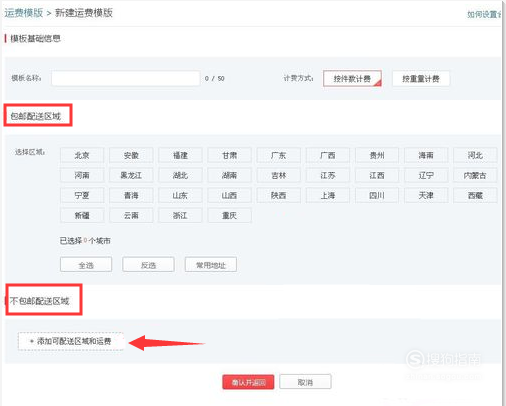The image size is (506, 406).
Task: Open 常用地址 common addresses
Action: click(x=211, y=265)
